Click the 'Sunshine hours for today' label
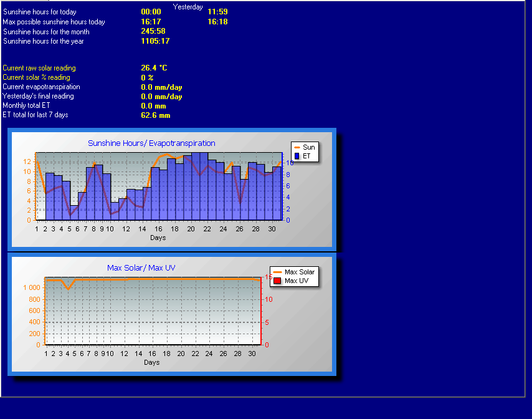The width and height of the screenshot is (532, 419). [x=40, y=12]
